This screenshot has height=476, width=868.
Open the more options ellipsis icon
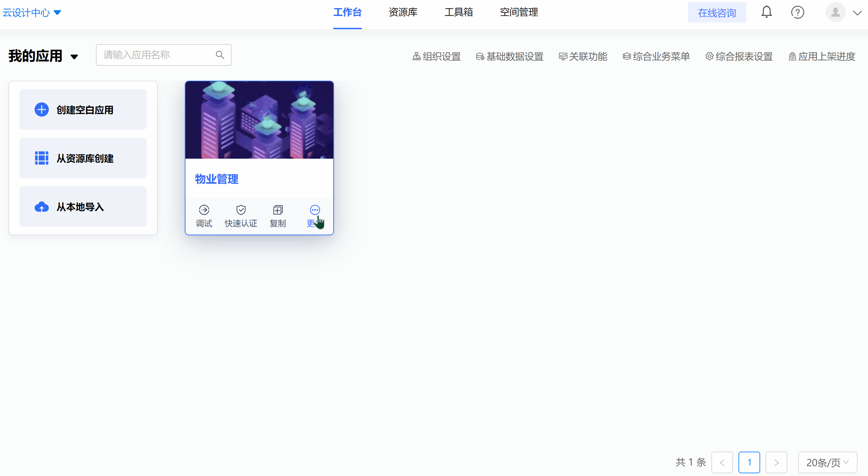[315, 210]
